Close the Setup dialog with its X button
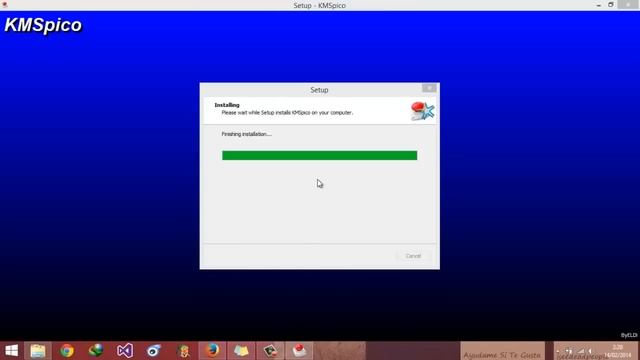Screen dimensions: 640x360 click(429, 88)
